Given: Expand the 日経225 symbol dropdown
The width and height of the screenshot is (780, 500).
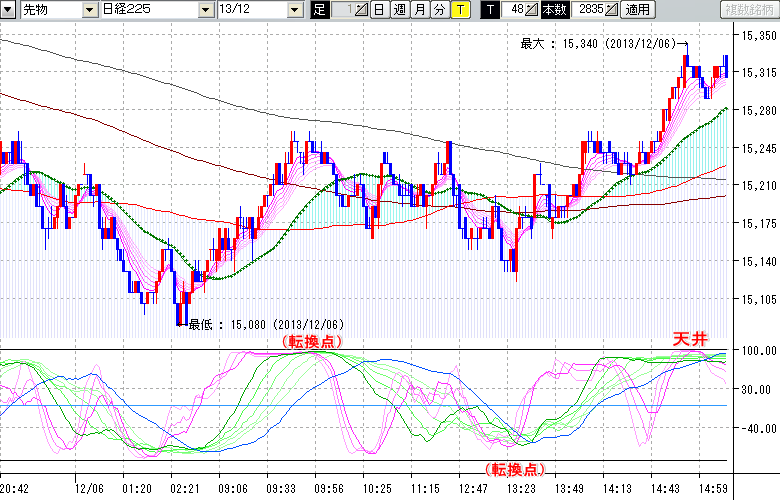Looking at the screenshot, I should [x=207, y=10].
